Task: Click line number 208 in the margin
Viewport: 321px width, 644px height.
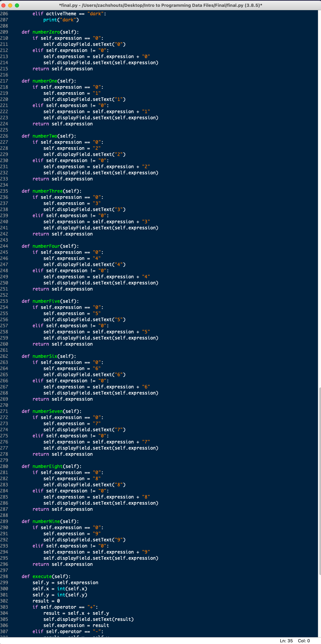Action: click(x=4, y=26)
